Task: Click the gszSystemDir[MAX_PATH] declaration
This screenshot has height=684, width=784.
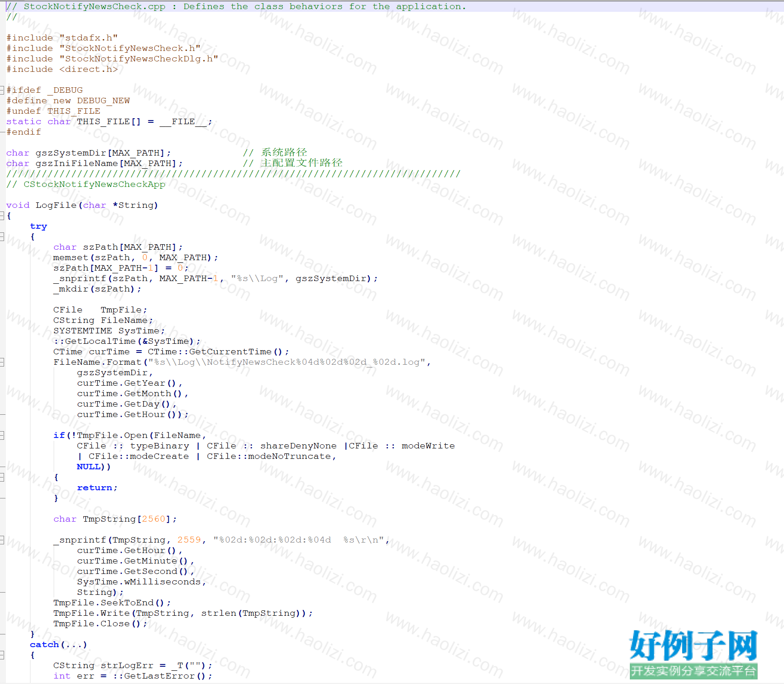Action: pos(89,153)
